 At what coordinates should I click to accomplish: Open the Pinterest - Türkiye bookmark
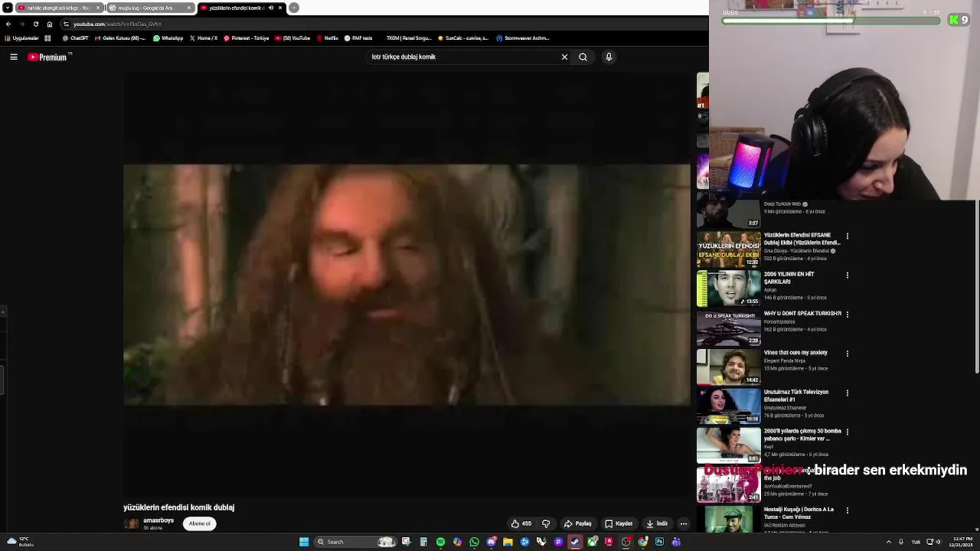pyautogui.click(x=247, y=38)
